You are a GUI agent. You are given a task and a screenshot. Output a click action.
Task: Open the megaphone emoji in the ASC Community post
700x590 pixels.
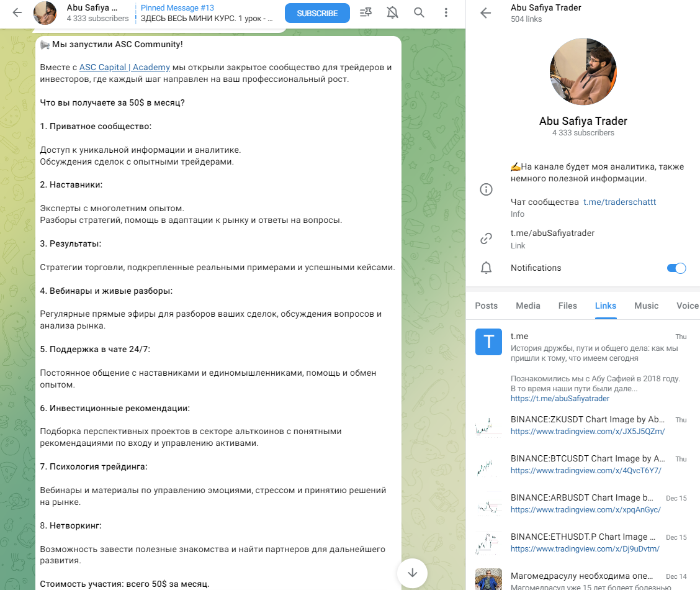pyautogui.click(x=45, y=45)
